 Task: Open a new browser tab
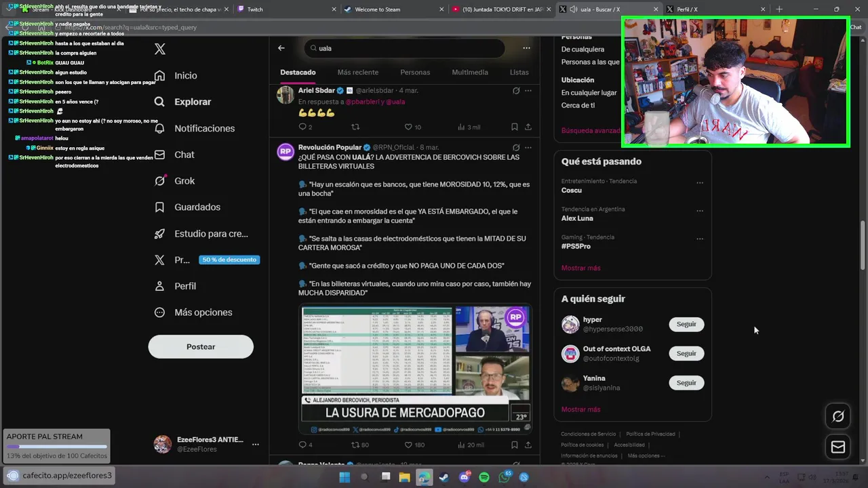[x=779, y=9]
